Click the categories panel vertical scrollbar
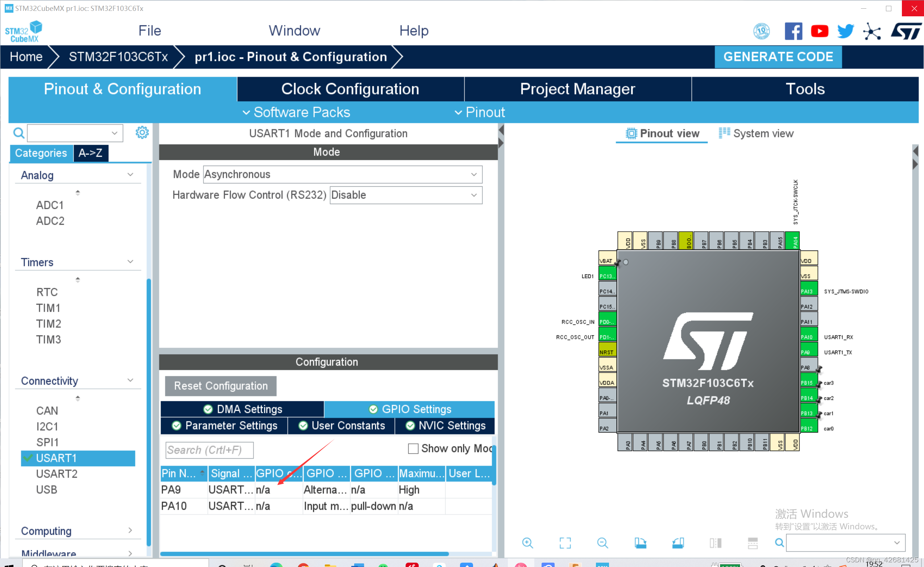This screenshot has width=924, height=567. 149,413
